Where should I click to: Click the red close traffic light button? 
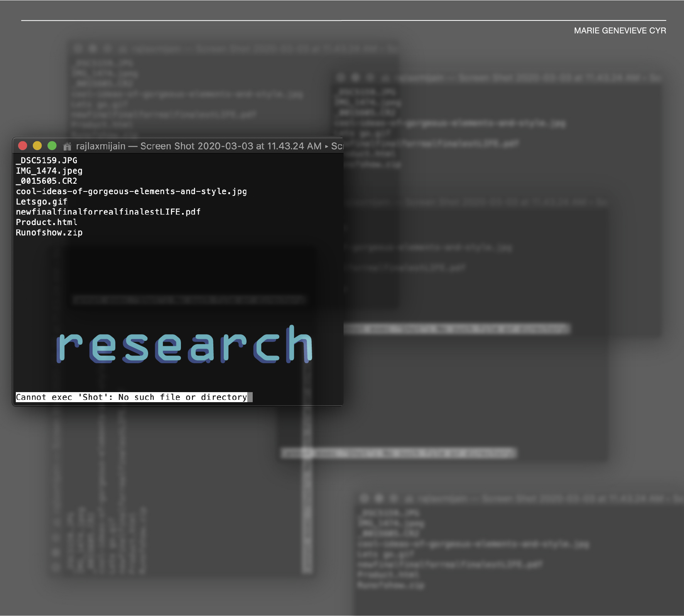23,146
